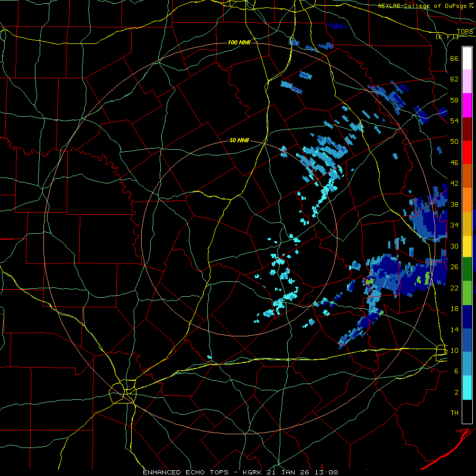Select the "13:00" timestamp
476x476 pixels.
[x=326, y=472]
